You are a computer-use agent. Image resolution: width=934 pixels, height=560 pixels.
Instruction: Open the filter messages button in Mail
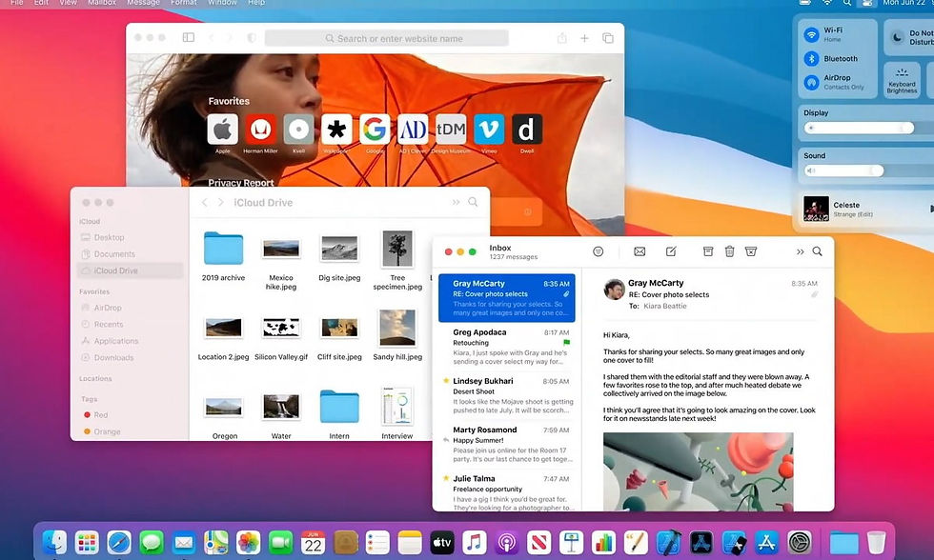(599, 251)
